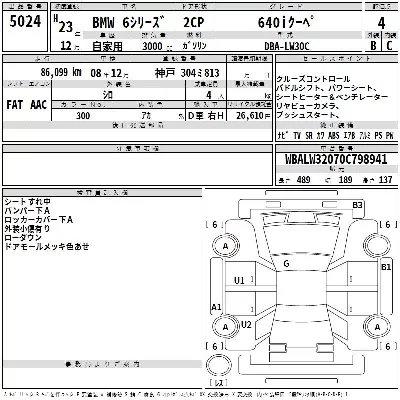
Task: Select the interior color アカ
Action: (146, 116)
